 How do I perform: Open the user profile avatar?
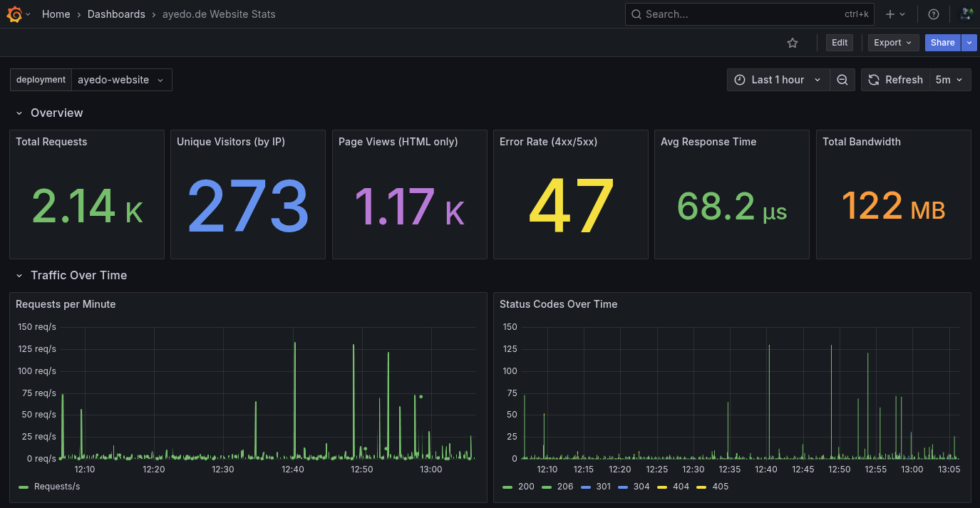[x=966, y=14]
